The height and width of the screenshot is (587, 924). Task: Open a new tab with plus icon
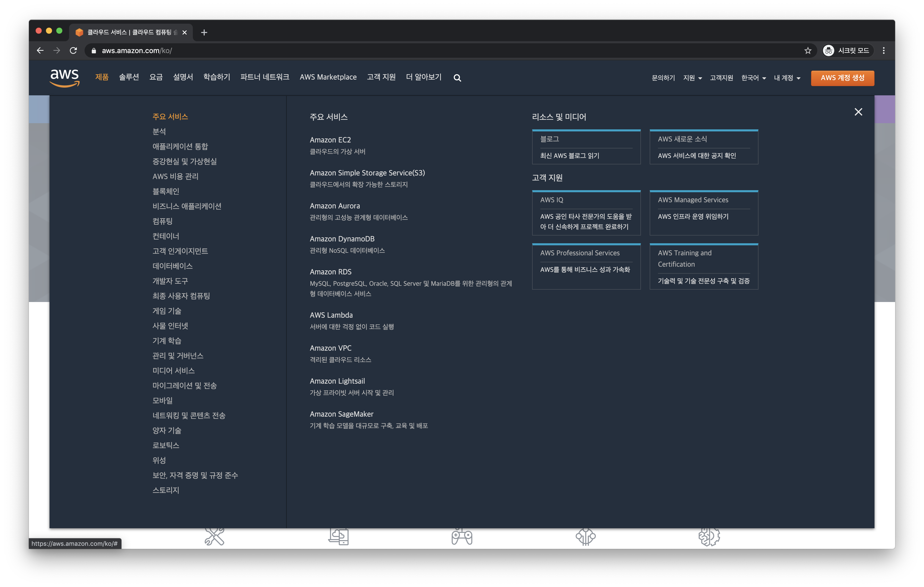click(x=204, y=32)
